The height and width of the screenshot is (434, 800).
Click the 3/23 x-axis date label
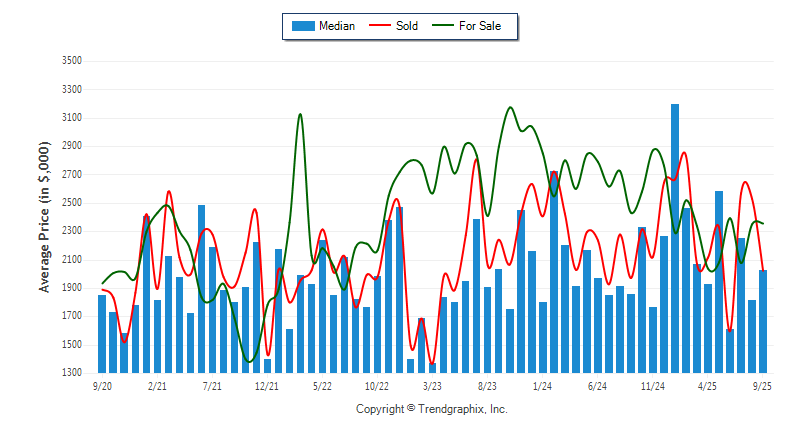click(x=432, y=385)
